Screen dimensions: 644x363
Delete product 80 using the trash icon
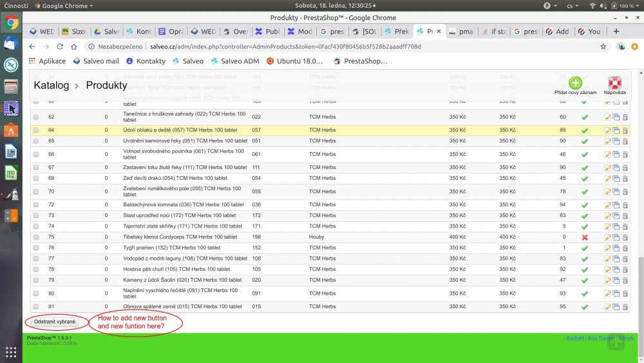click(625, 293)
